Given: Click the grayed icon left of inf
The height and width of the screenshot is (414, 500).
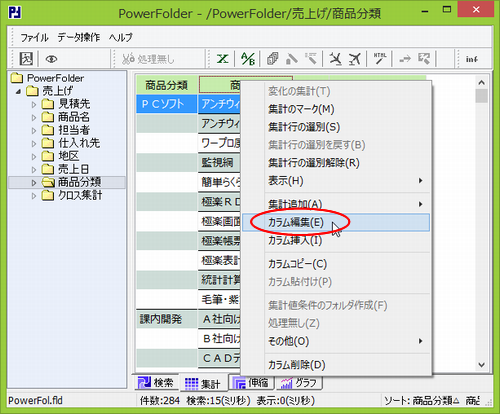Looking at the screenshot, I should pos(424,59).
